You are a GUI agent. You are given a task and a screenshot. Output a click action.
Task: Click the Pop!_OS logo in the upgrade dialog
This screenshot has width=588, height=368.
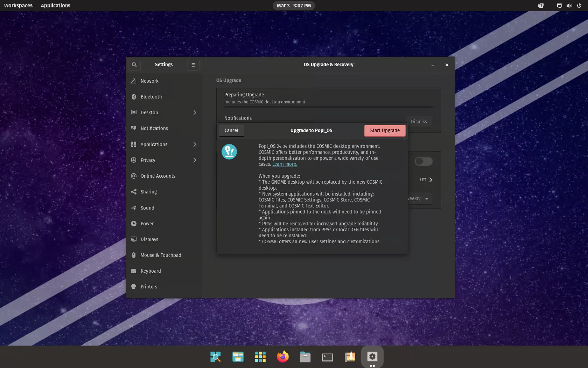click(229, 152)
